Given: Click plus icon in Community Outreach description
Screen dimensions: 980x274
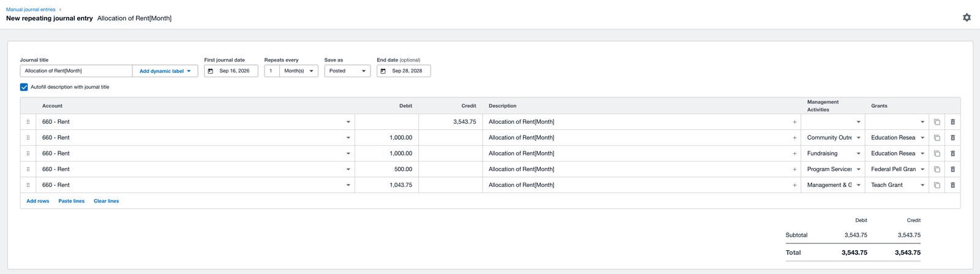Looking at the screenshot, I should pyautogui.click(x=794, y=138).
